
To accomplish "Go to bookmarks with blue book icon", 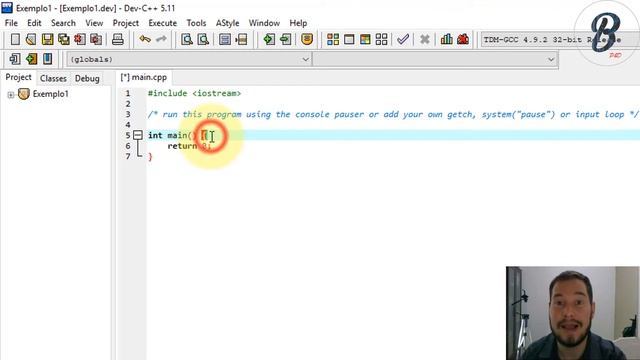I will pos(47,59).
